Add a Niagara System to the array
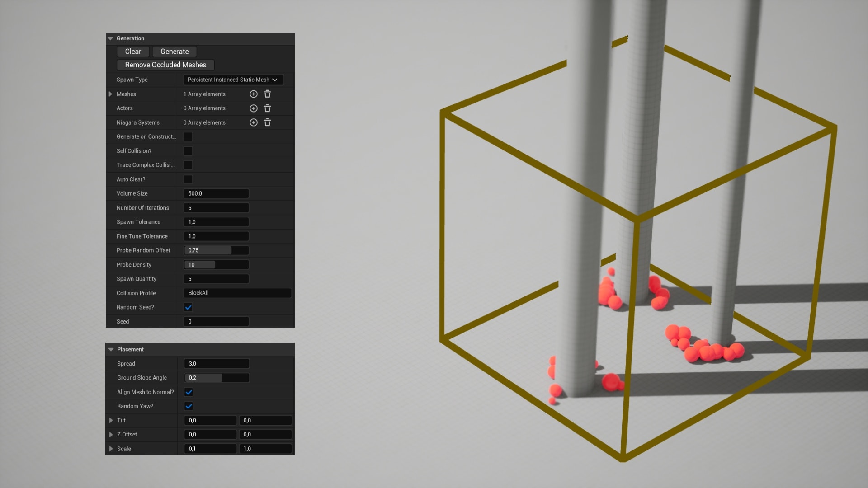Viewport: 868px width, 488px height. pyautogui.click(x=254, y=122)
